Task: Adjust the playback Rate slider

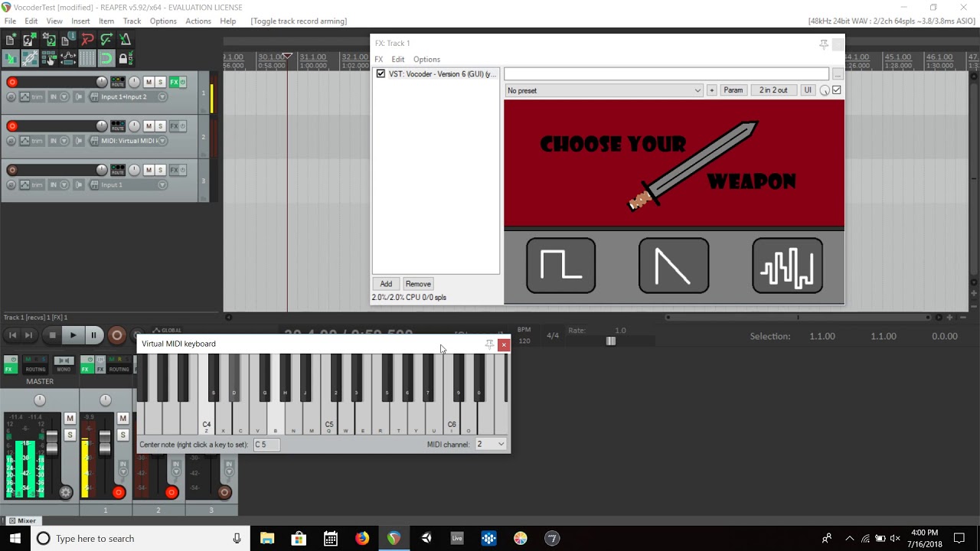Action: (611, 341)
